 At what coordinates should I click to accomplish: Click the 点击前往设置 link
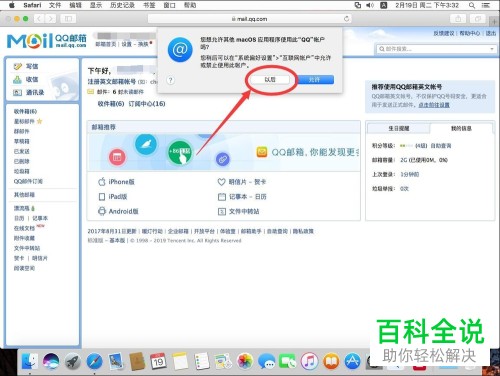[434, 105]
